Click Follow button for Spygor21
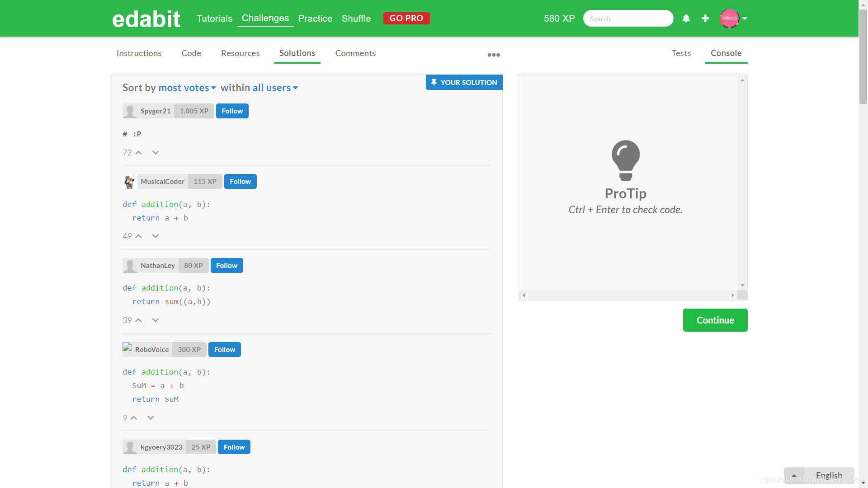Viewport: 868px width, 488px height. coord(232,111)
